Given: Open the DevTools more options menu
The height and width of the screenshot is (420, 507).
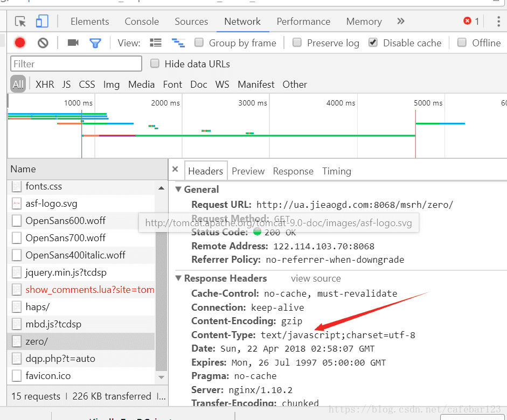Looking at the screenshot, I should [x=498, y=22].
